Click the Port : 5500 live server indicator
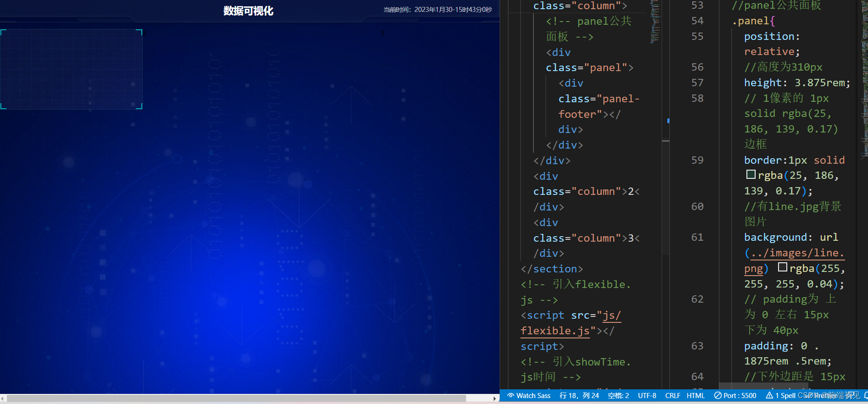The width and height of the screenshot is (868, 404). point(735,395)
